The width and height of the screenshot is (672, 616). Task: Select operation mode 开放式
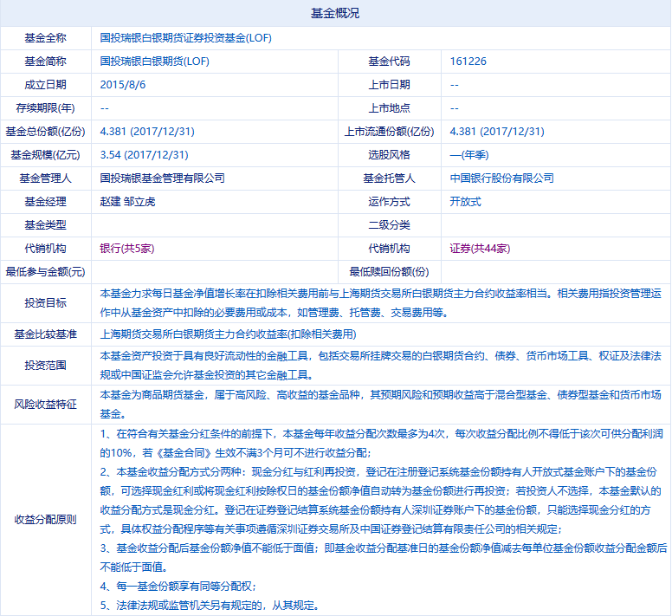[x=465, y=202]
